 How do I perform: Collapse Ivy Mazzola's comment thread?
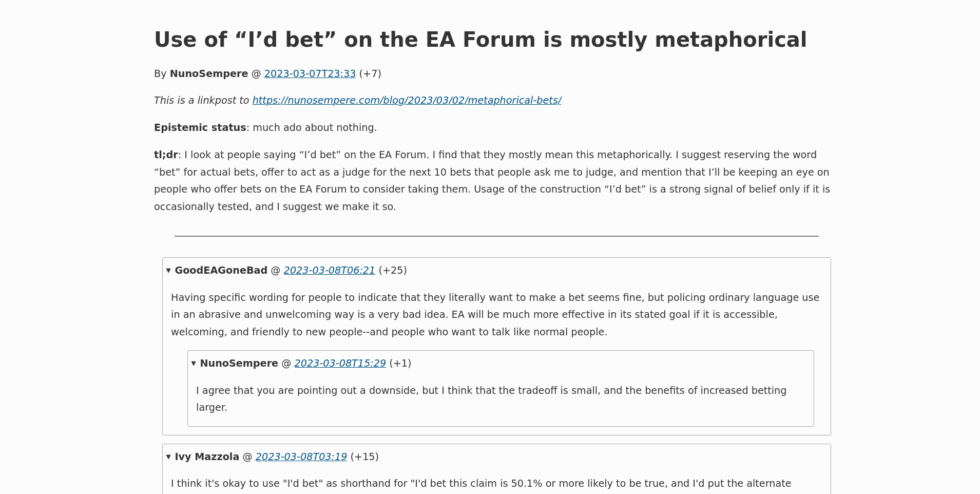[168, 457]
